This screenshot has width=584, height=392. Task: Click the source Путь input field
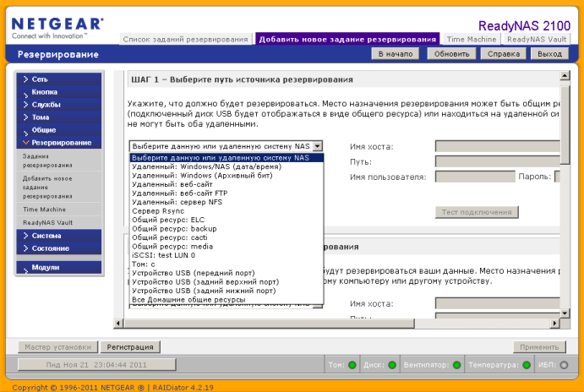point(497,161)
